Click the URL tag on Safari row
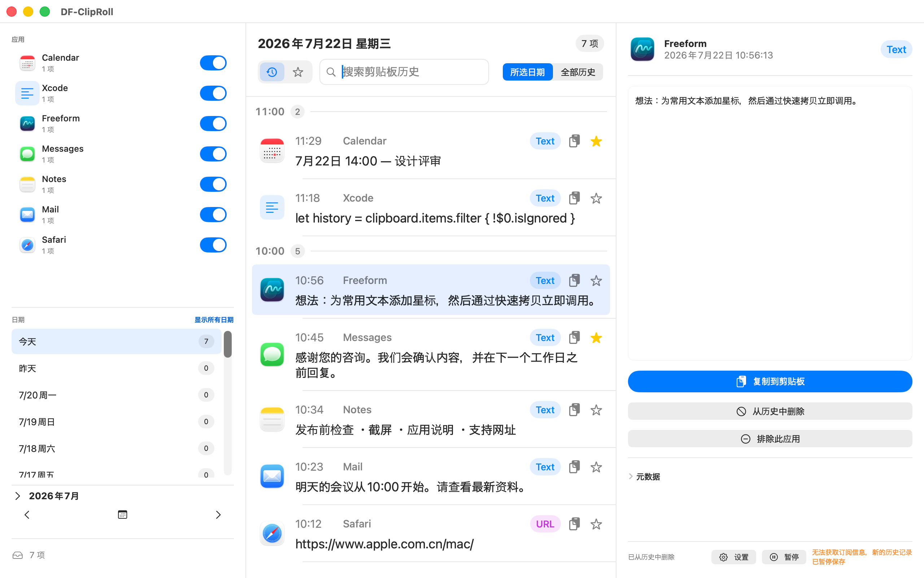The width and height of the screenshot is (924, 578). point(545,524)
